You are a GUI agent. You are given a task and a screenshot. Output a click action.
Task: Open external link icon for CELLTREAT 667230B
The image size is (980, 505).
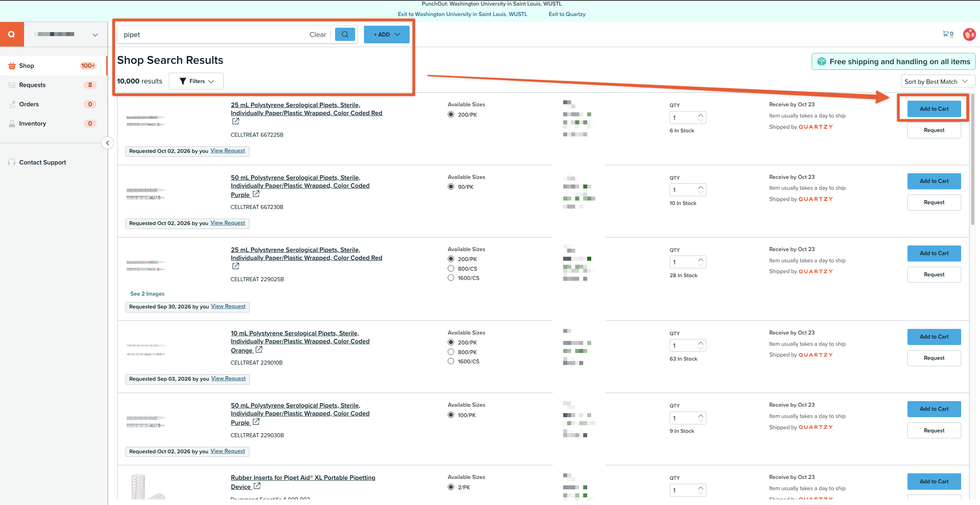tap(256, 194)
